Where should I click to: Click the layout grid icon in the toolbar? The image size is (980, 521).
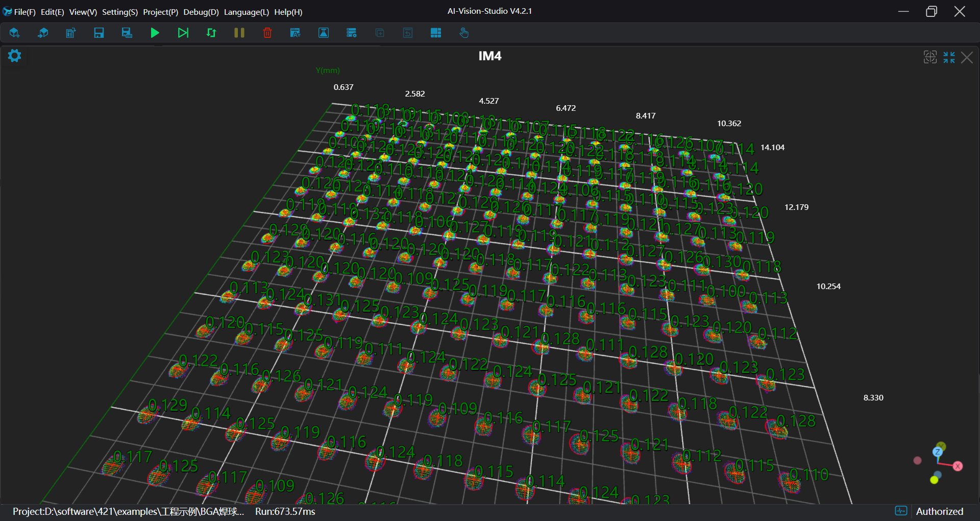pyautogui.click(x=436, y=33)
